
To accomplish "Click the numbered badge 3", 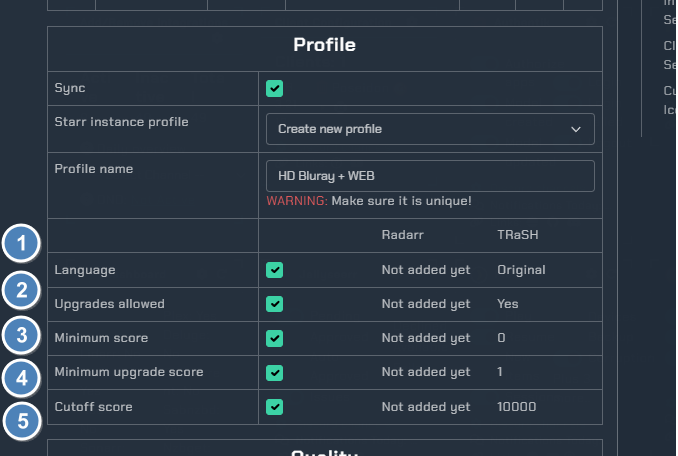I will click(21, 335).
